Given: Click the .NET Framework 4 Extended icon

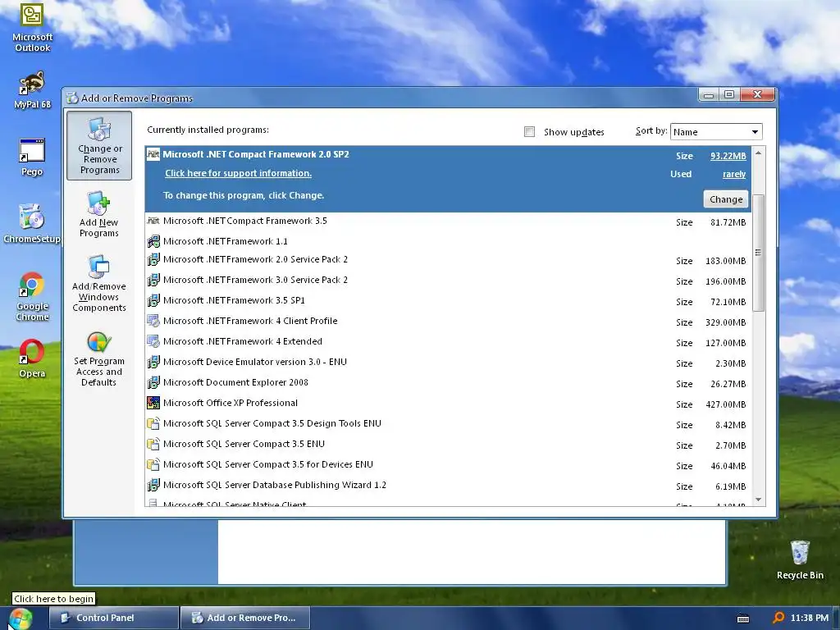Looking at the screenshot, I should (x=153, y=341).
